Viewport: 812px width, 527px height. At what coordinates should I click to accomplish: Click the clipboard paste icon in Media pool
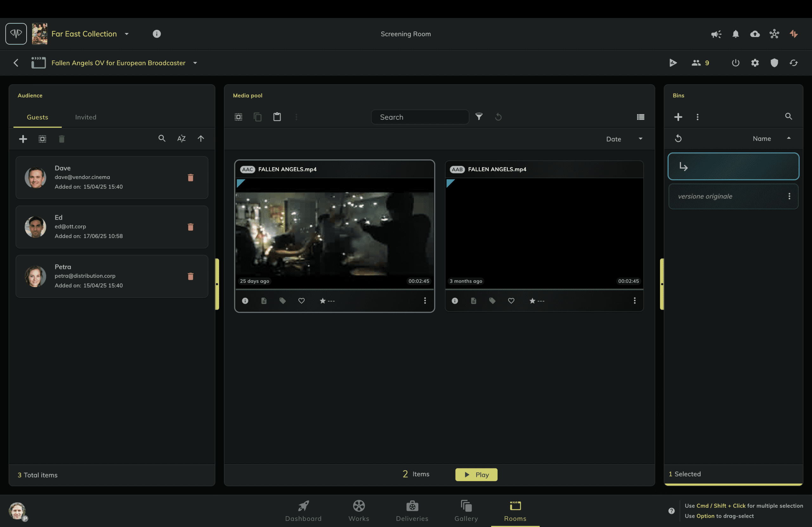[x=277, y=117]
